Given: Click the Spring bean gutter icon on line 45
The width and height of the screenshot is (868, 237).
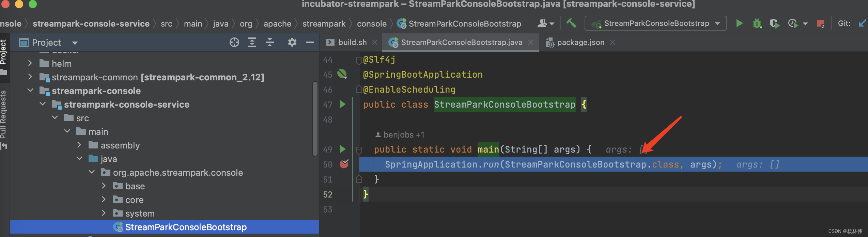Looking at the screenshot, I should [x=342, y=74].
